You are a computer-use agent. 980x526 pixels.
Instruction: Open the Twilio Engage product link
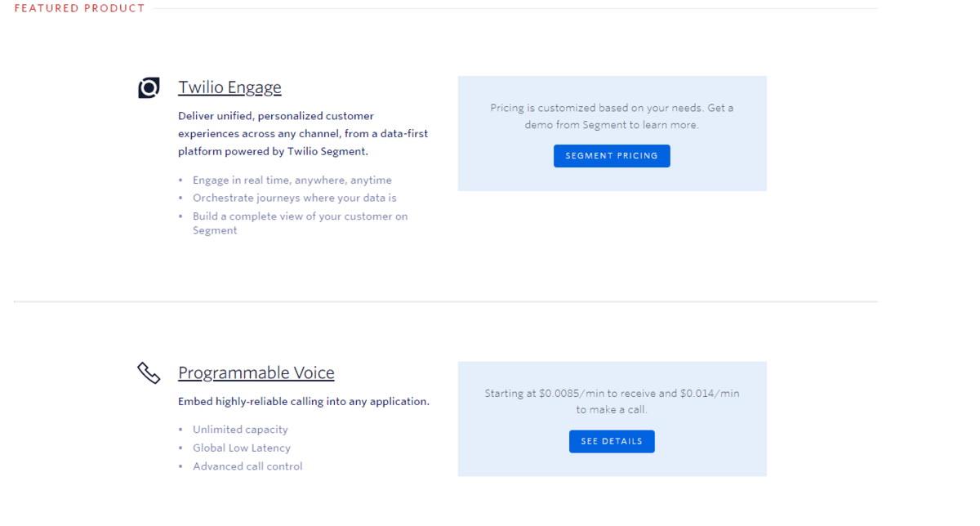pos(229,87)
